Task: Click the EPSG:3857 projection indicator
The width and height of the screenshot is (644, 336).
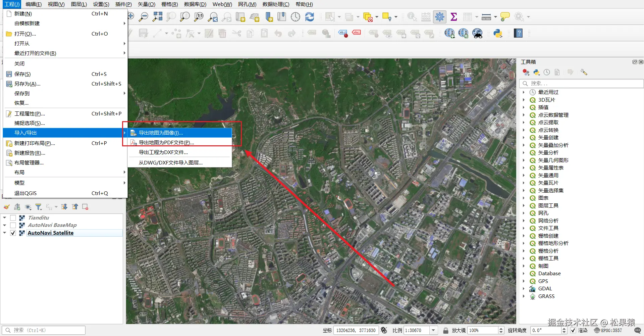Action: click(x=608, y=330)
